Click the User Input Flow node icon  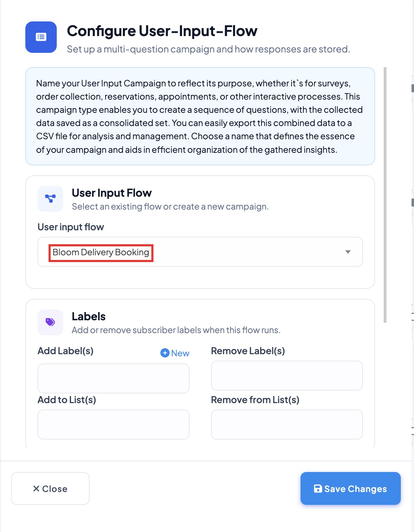(50, 199)
